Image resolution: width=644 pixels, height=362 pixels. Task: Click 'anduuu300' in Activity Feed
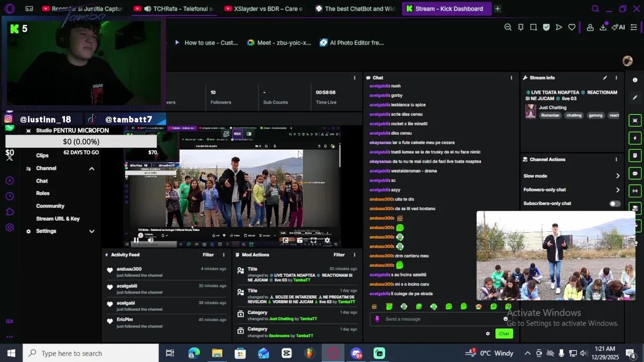tap(129, 269)
